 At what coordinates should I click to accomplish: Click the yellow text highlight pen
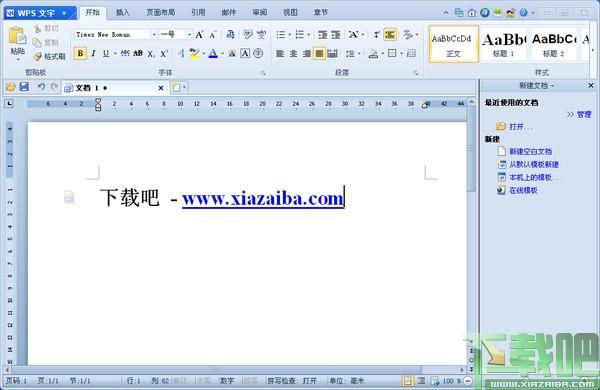(194, 53)
